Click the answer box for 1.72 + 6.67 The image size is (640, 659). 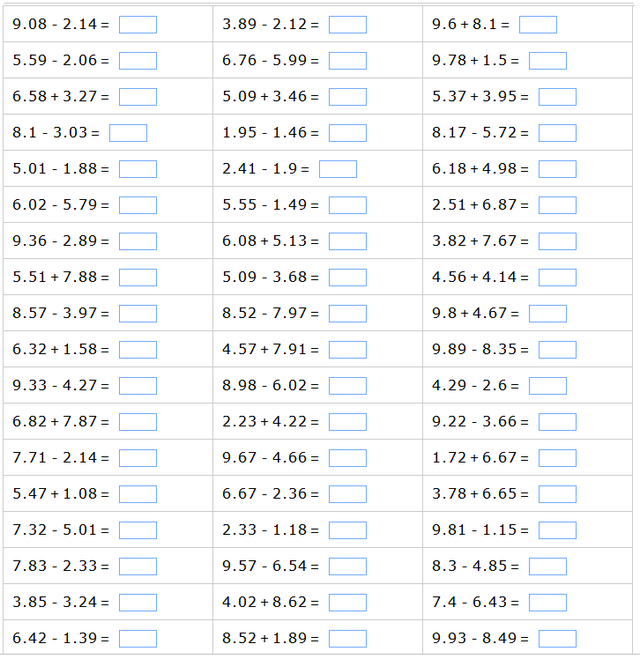(x=557, y=458)
